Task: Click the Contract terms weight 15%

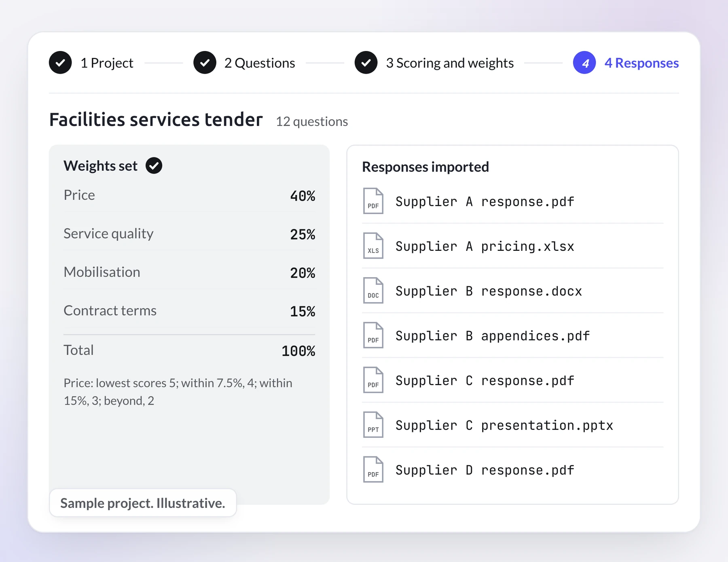Action: (x=303, y=311)
